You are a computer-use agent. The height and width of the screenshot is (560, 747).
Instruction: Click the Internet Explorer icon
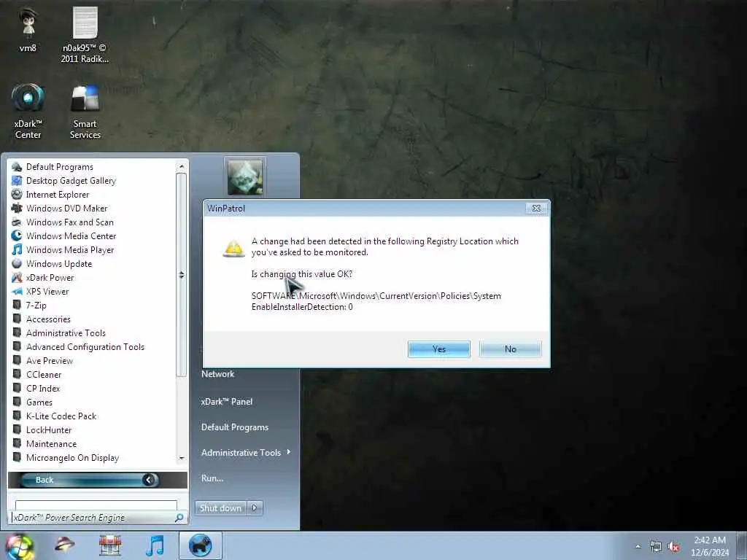pos(17,194)
